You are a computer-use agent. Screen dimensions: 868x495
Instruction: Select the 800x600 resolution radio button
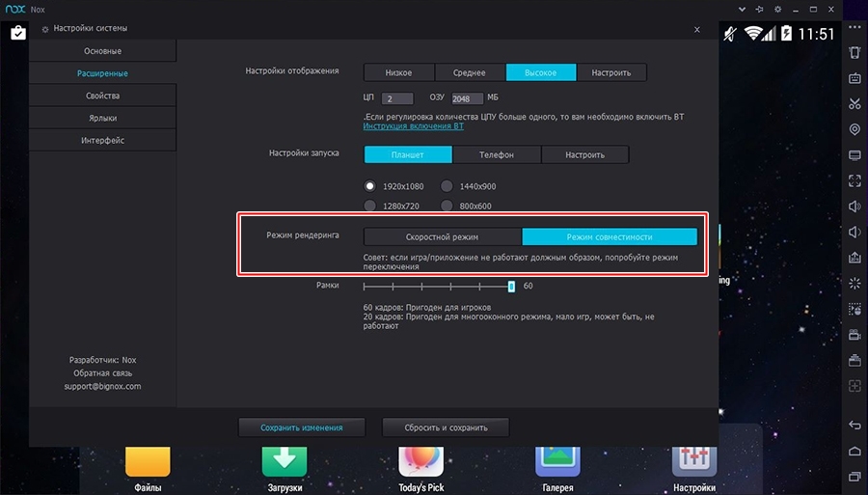pos(447,206)
